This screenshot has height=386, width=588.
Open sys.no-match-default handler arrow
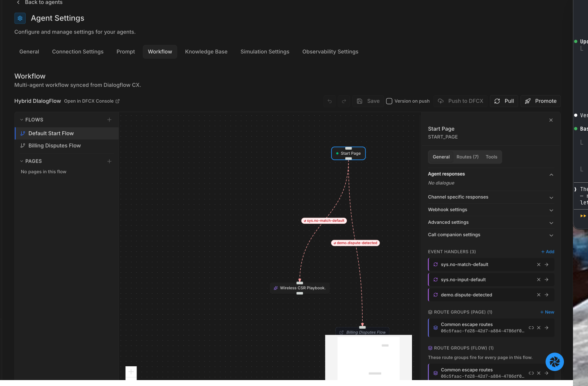(x=547, y=264)
